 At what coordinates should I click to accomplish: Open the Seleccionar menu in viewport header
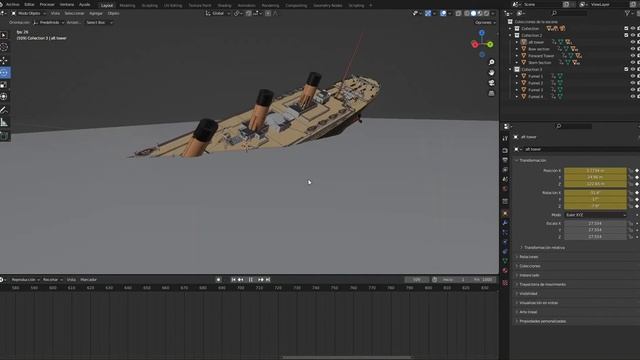(74, 13)
